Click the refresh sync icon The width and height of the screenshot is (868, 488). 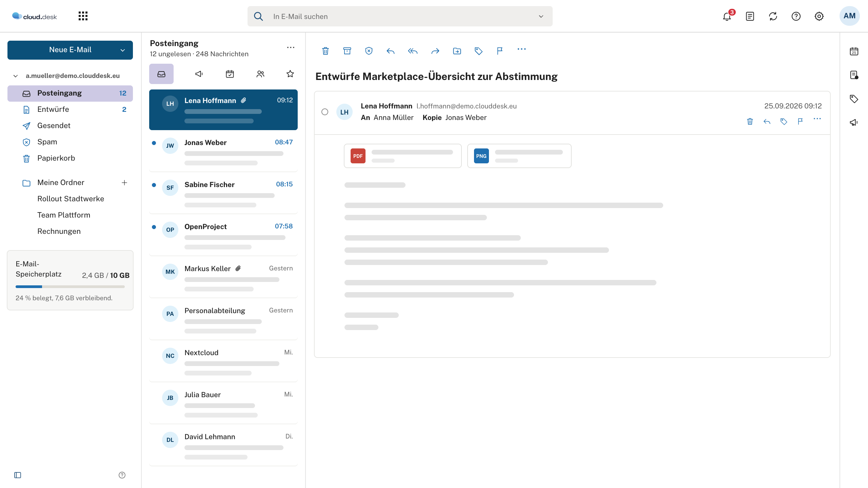click(773, 16)
